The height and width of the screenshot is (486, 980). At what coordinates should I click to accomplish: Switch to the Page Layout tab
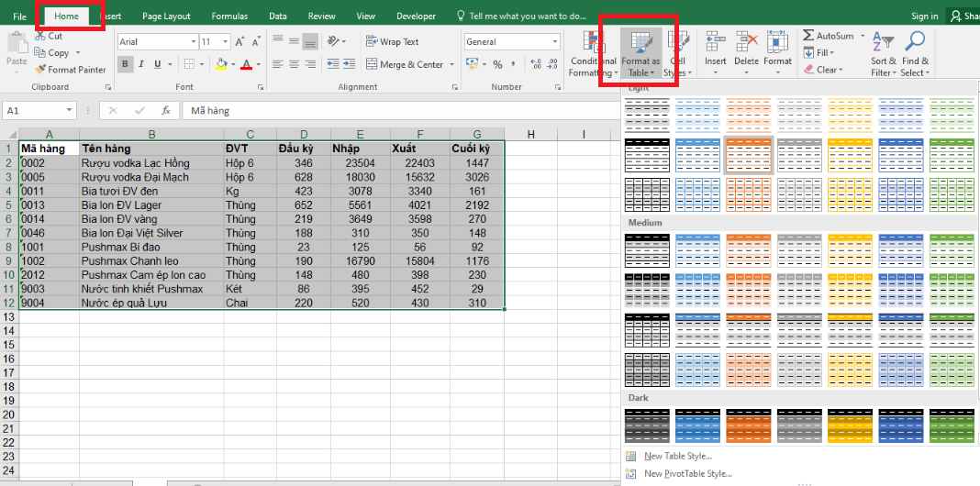pyautogui.click(x=166, y=17)
